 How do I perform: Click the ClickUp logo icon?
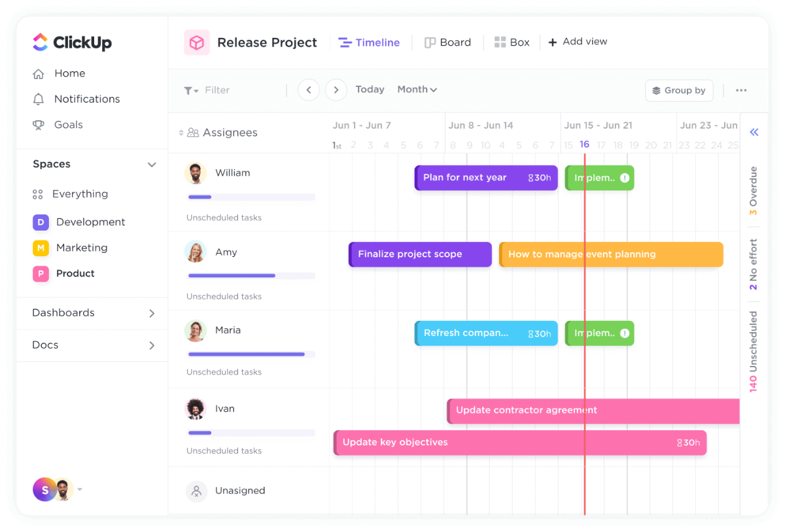click(x=41, y=42)
